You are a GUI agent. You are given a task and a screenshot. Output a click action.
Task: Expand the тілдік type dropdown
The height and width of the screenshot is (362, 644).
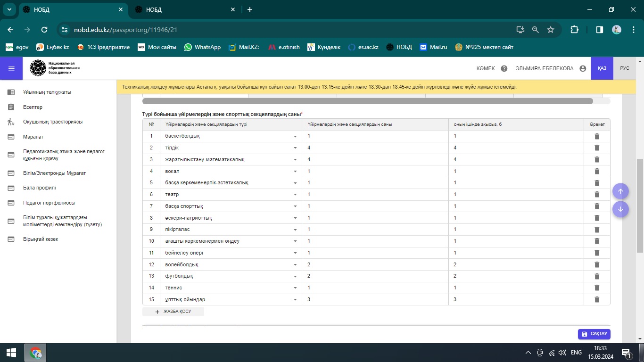click(x=295, y=148)
